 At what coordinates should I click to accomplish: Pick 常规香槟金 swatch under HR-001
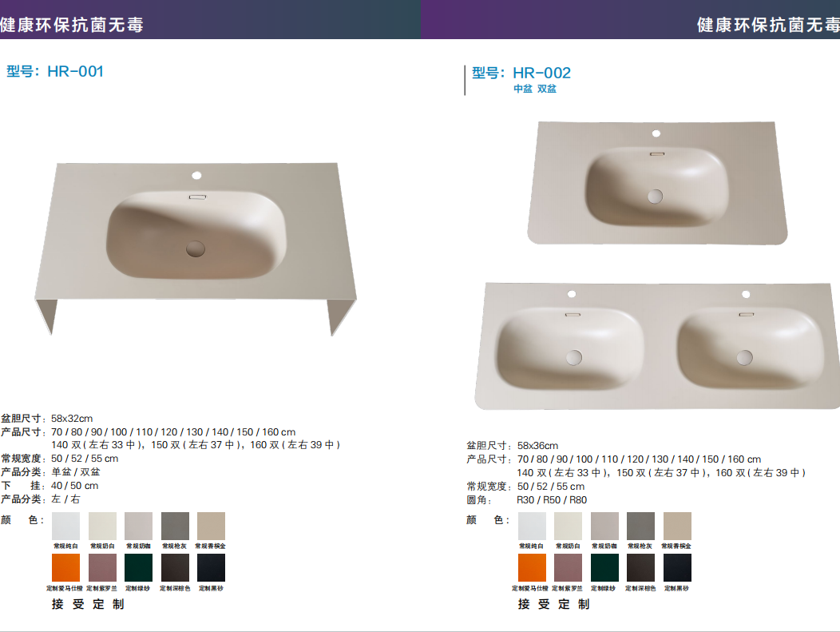click(x=211, y=526)
